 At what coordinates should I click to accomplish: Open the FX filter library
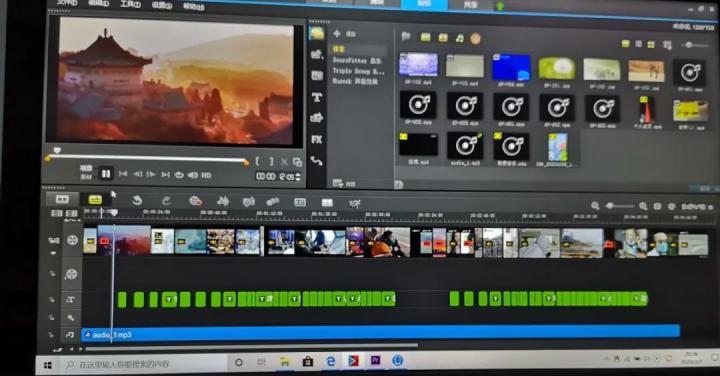(x=317, y=140)
